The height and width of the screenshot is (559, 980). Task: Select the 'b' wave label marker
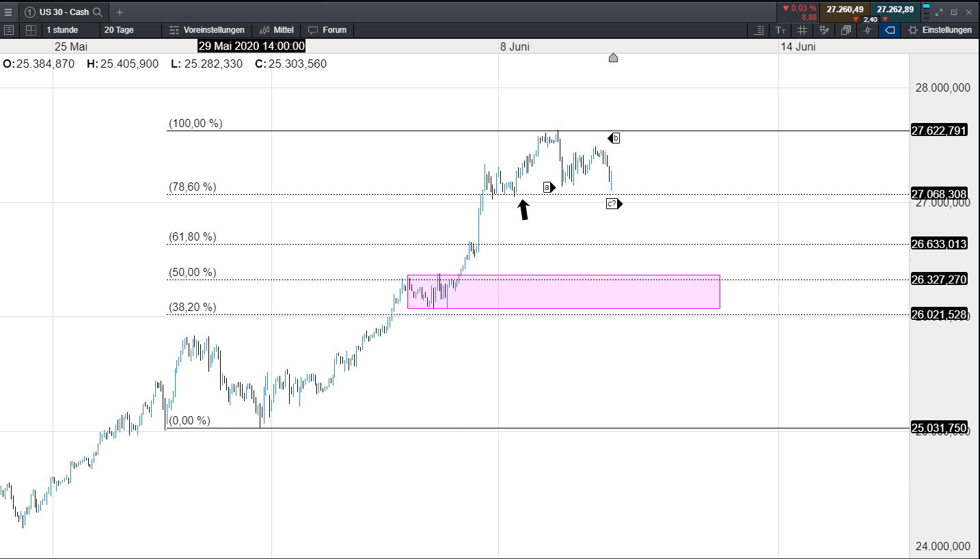click(614, 138)
